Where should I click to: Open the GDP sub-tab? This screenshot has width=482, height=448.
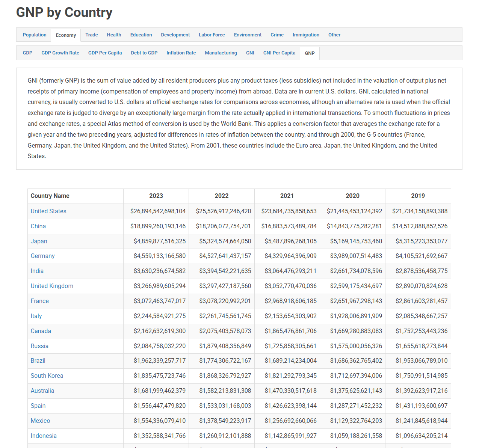[x=27, y=53]
